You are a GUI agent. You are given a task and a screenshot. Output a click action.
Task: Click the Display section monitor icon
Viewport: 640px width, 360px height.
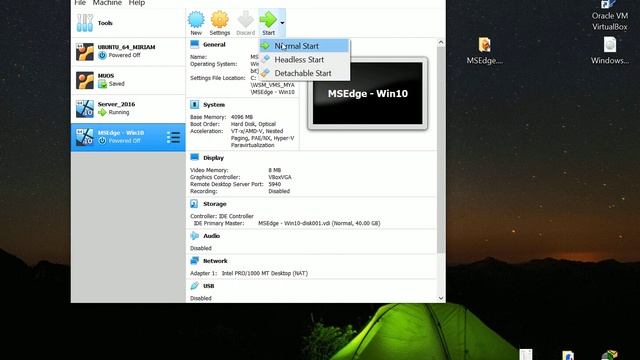195,158
